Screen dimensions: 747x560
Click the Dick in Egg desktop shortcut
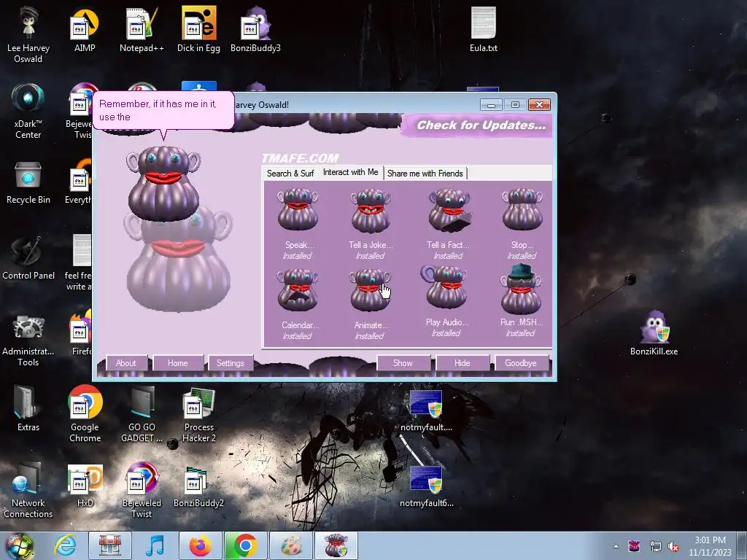[x=198, y=29]
